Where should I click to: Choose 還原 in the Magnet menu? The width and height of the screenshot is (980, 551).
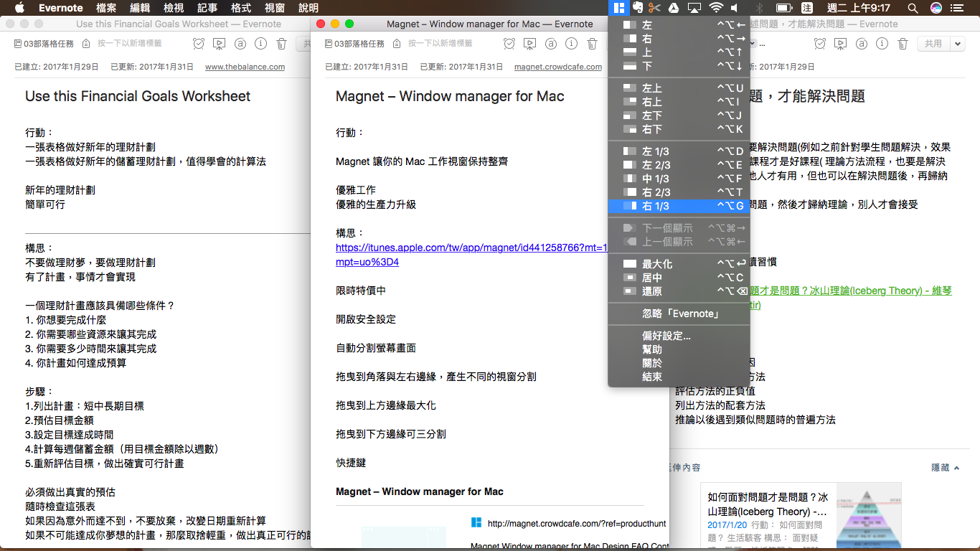[679, 291]
